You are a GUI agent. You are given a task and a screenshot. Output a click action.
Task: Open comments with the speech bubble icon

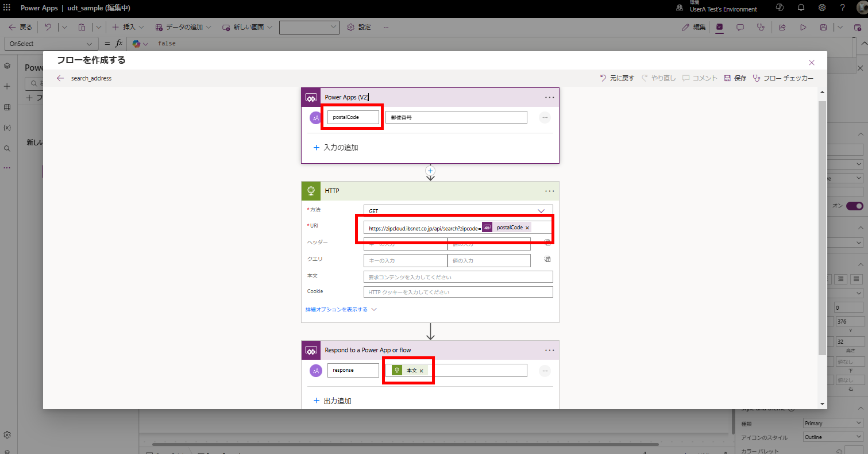point(740,26)
